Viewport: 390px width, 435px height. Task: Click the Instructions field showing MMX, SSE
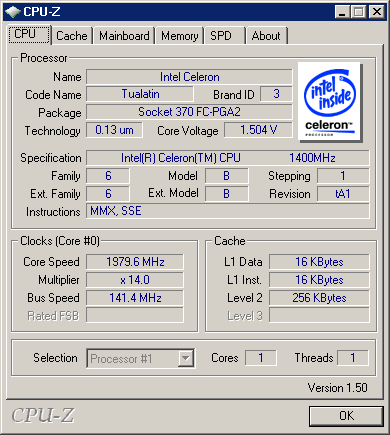pos(228,211)
